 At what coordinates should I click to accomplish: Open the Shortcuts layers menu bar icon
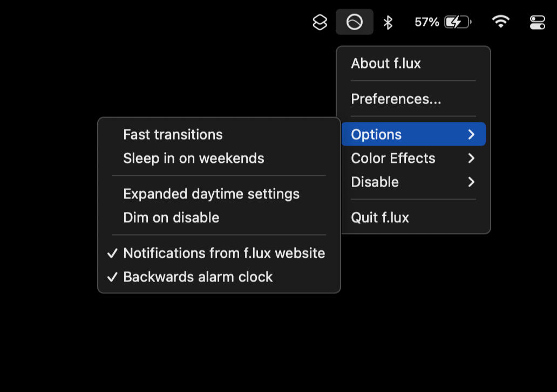point(320,22)
